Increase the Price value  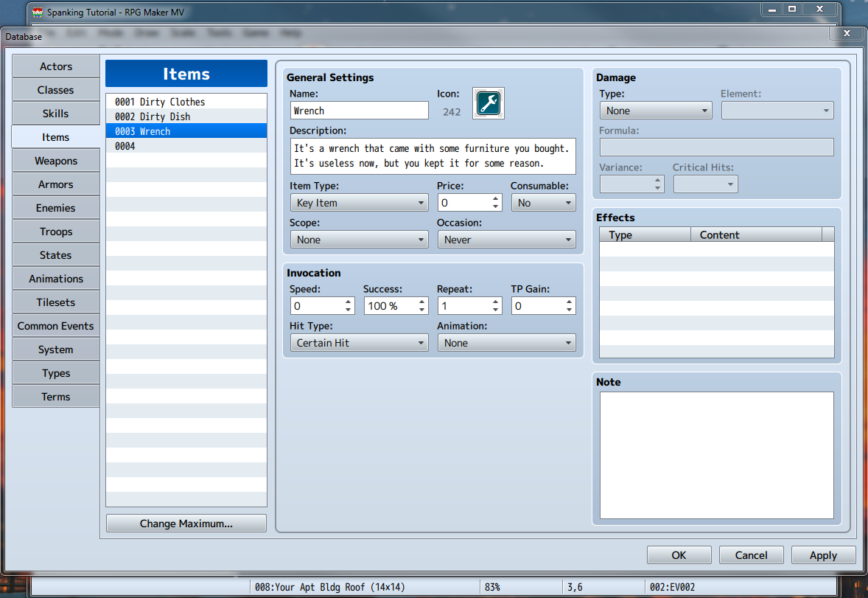point(495,198)
